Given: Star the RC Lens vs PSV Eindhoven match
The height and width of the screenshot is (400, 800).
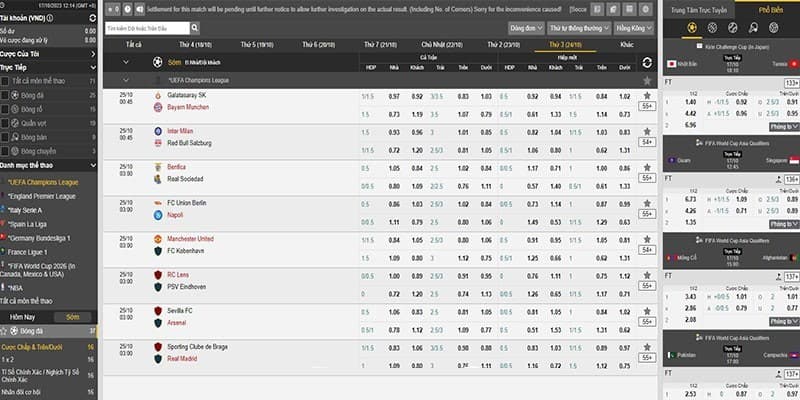Looking at the screenshot, I should coord(647,275).
